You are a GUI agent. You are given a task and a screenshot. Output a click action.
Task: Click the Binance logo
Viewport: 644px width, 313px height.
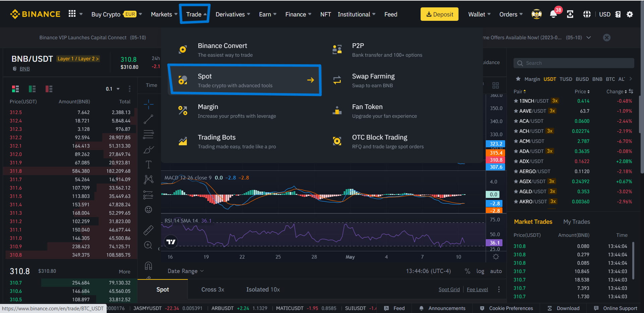[x=35, y=14]
